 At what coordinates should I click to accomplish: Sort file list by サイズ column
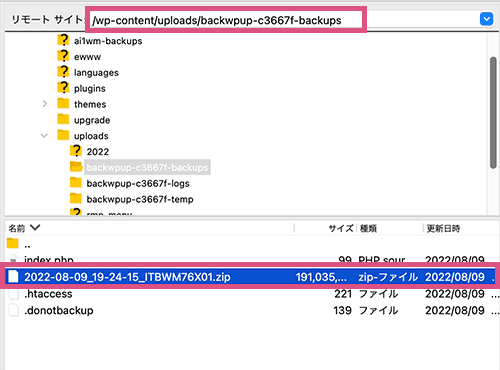click(x=341, y=228)
